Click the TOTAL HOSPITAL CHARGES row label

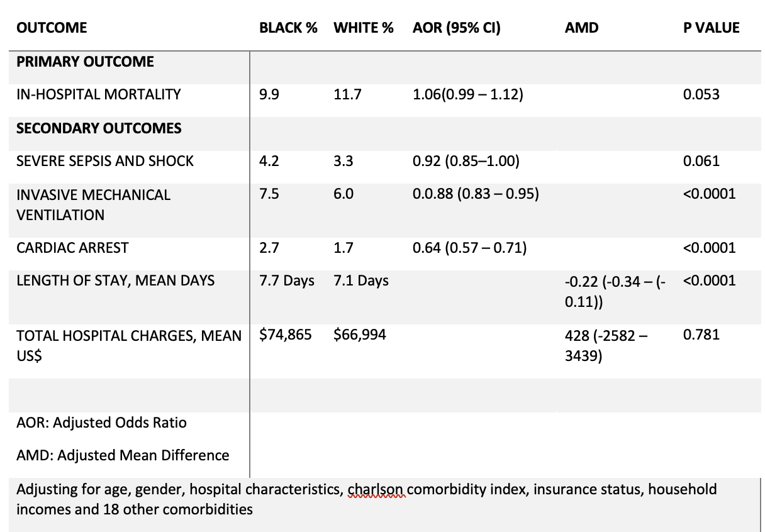click(x=128, y=345)
